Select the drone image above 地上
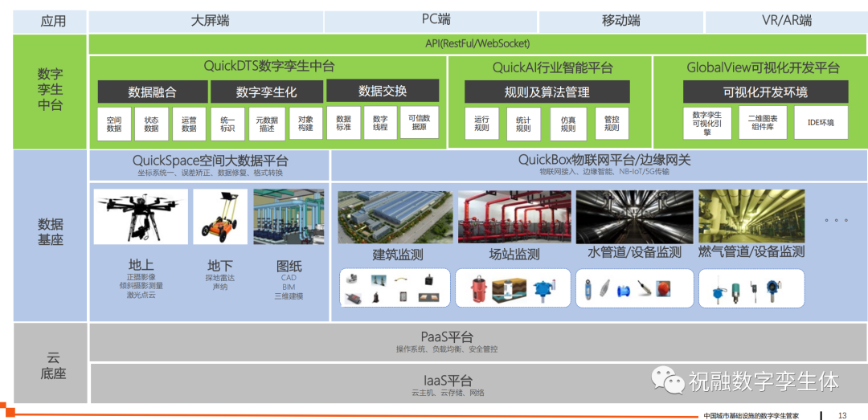Image resolution: width=868 pixels, height=420 pixels. [x=141, y=215]
